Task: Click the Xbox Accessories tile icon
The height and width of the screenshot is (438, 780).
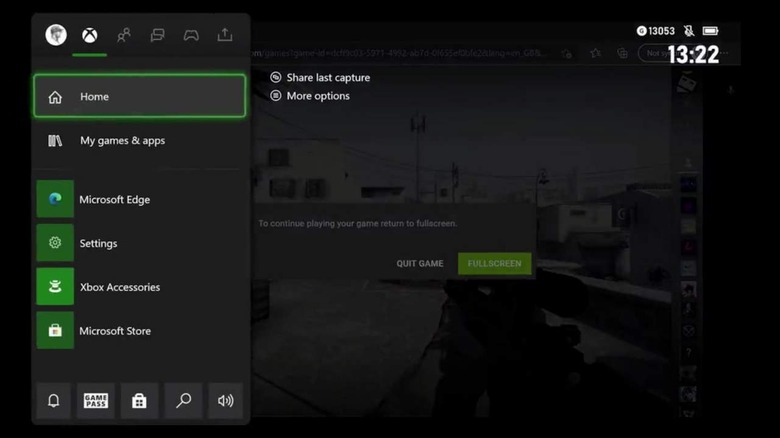Action: (55, 287)
